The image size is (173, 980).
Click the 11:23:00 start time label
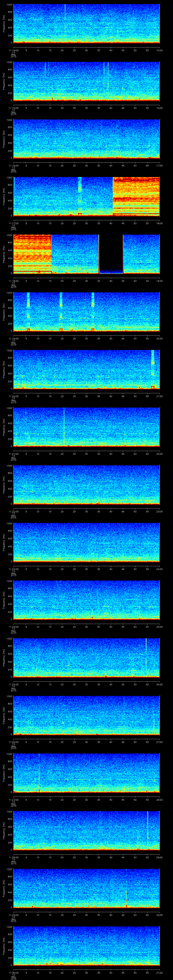13,569
